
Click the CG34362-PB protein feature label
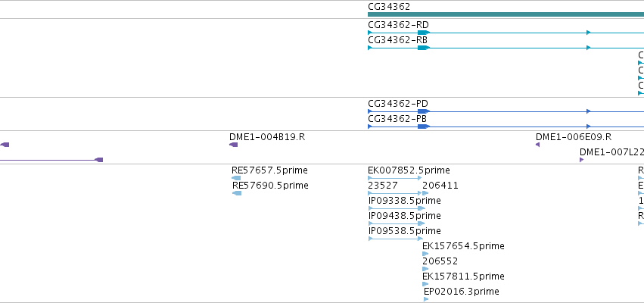397,119
